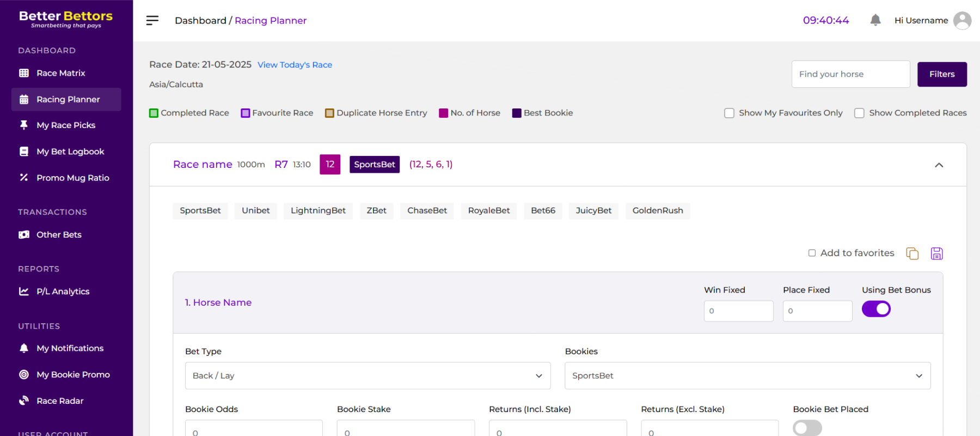Expand the Bookies SportsBet dropdown
980x436 pixels.
pyautogui.click(x=747, y=376)
